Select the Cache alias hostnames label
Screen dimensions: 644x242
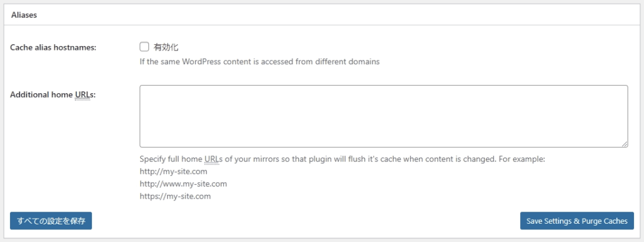tap(53, 47)
